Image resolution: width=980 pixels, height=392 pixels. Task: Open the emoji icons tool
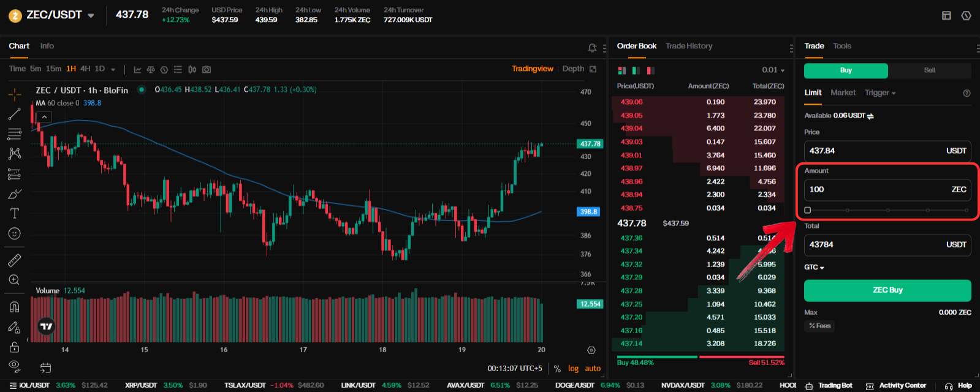15,233
